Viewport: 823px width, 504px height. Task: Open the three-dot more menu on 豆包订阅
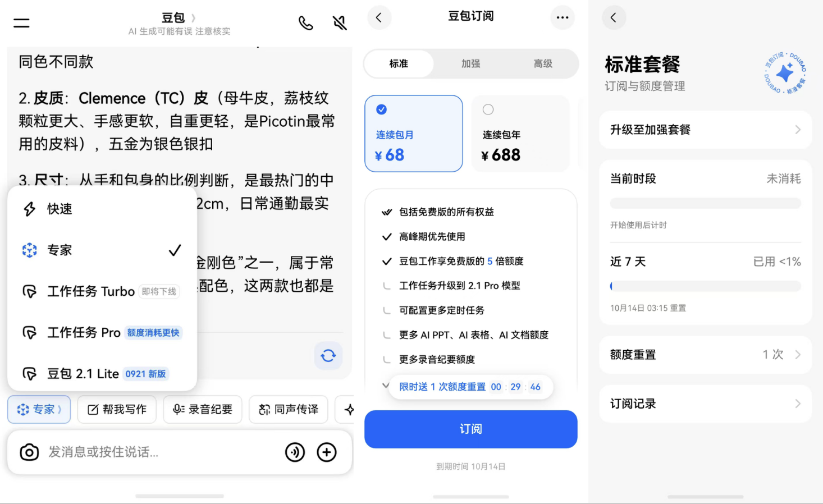point(563,17)
